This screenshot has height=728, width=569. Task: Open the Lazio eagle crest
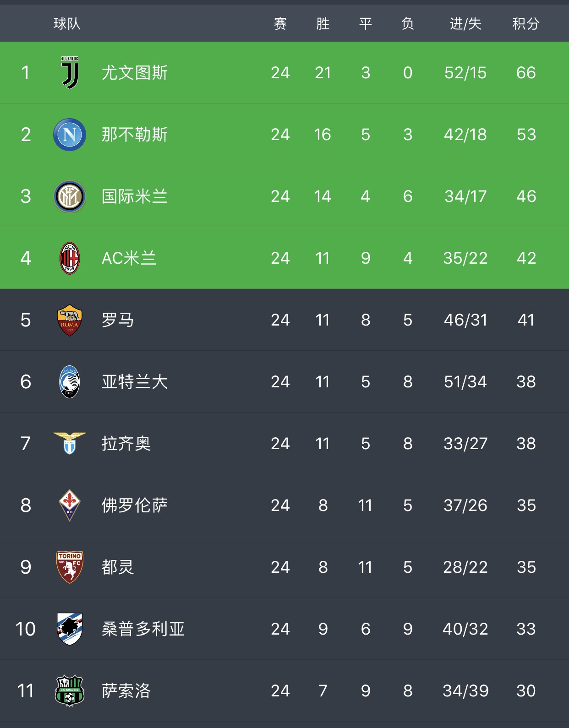coord(70,443)
